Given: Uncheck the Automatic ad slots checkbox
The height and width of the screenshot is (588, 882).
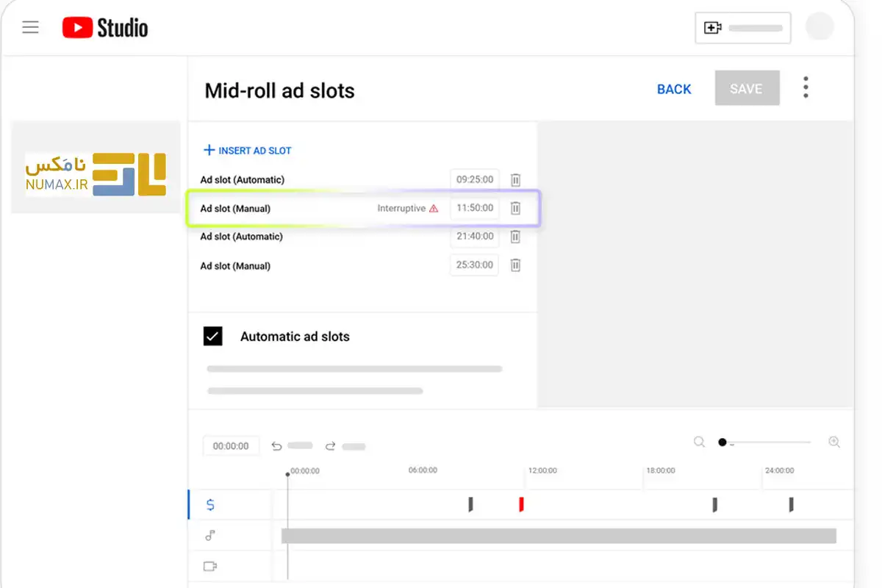Looking at the screenshot, I should click(x=212, y=337).
